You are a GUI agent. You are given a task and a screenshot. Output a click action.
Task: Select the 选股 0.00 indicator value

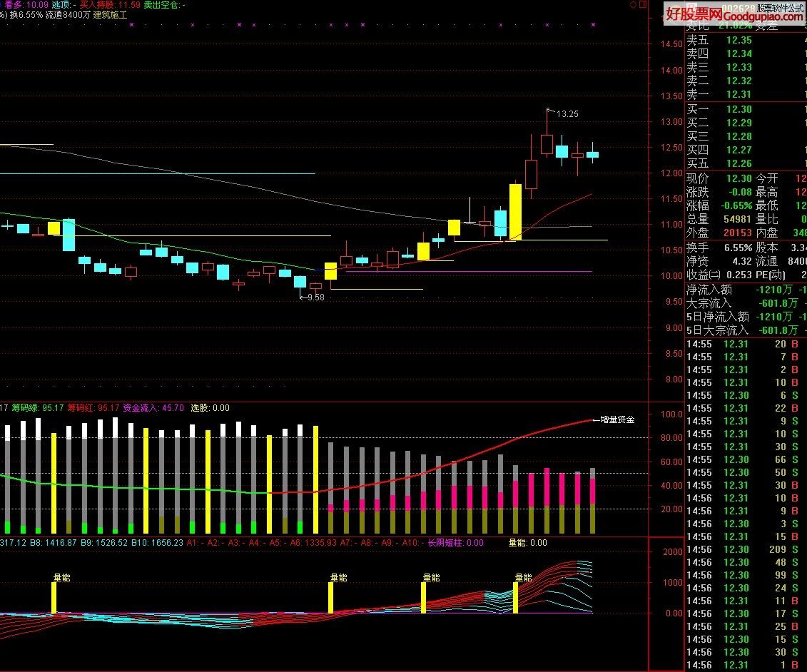tap(210, 408)
